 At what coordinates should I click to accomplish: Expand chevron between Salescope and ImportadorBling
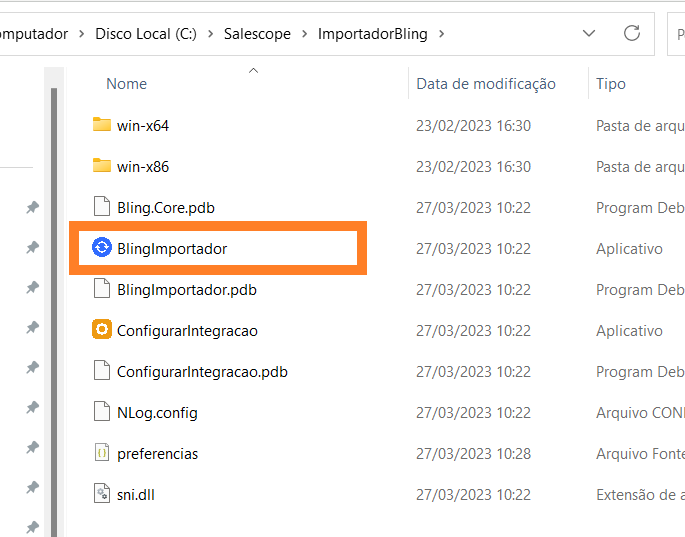pyautogui.click(x=304, y=34)
